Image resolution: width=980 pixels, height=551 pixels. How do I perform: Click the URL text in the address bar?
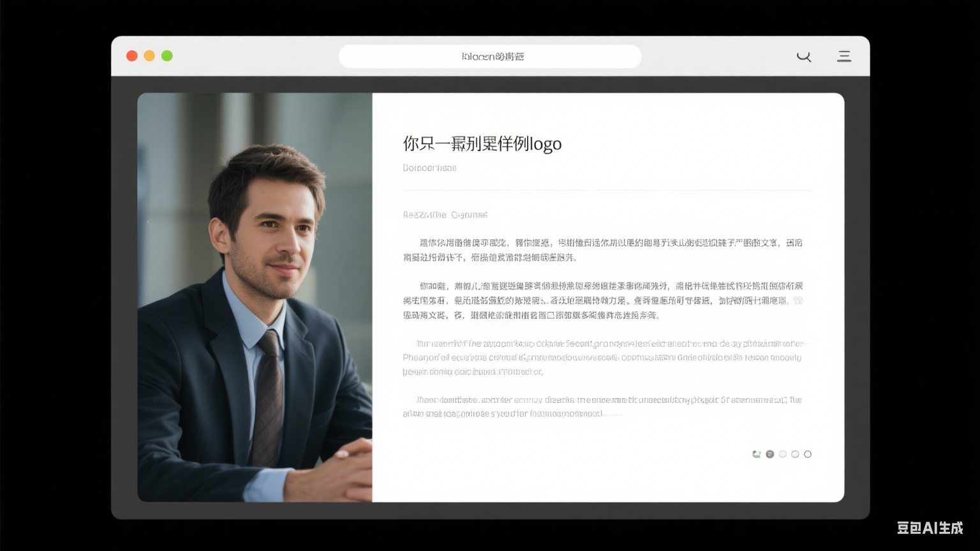click(x=490, y=56)
